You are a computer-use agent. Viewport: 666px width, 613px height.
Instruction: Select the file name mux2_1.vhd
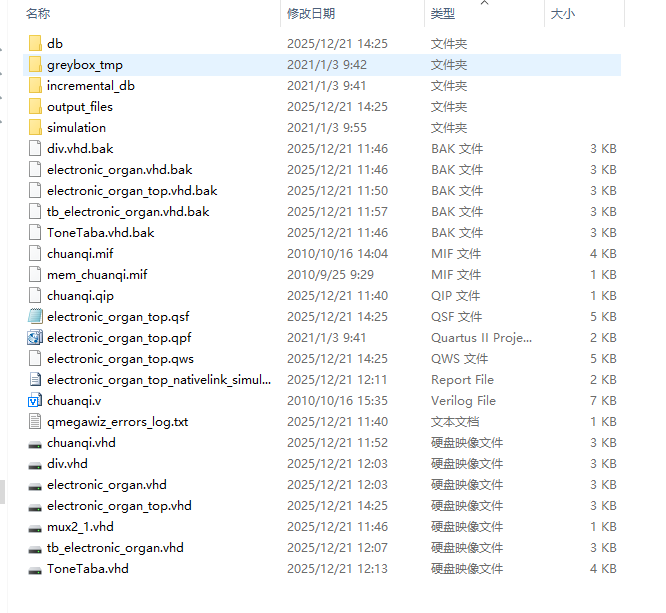(x=80, y=527)
